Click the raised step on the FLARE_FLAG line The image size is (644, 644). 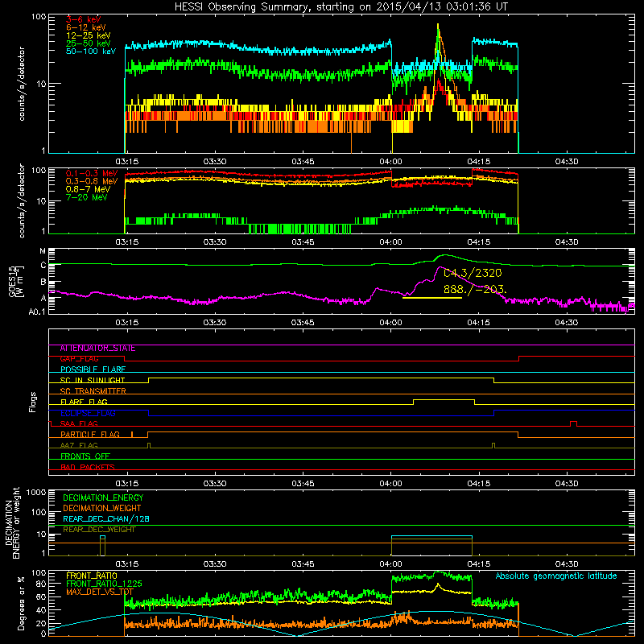tap(444, 399)
